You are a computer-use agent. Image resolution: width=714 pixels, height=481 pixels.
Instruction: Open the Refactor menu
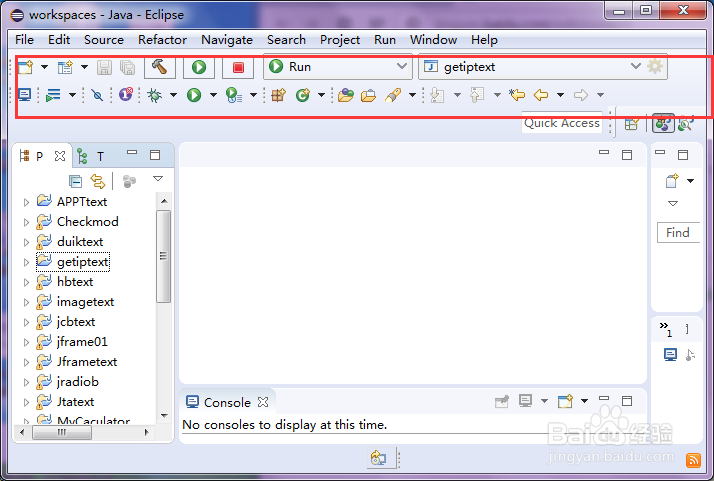(x=163, y=40)
